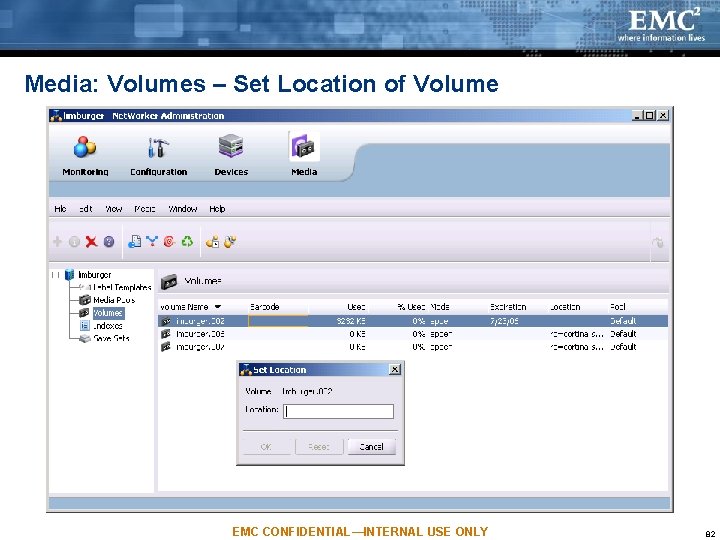Click the faded icon at toolbar's right end
Viewport: 720px width, 540px height.
(x=658, y=242)
